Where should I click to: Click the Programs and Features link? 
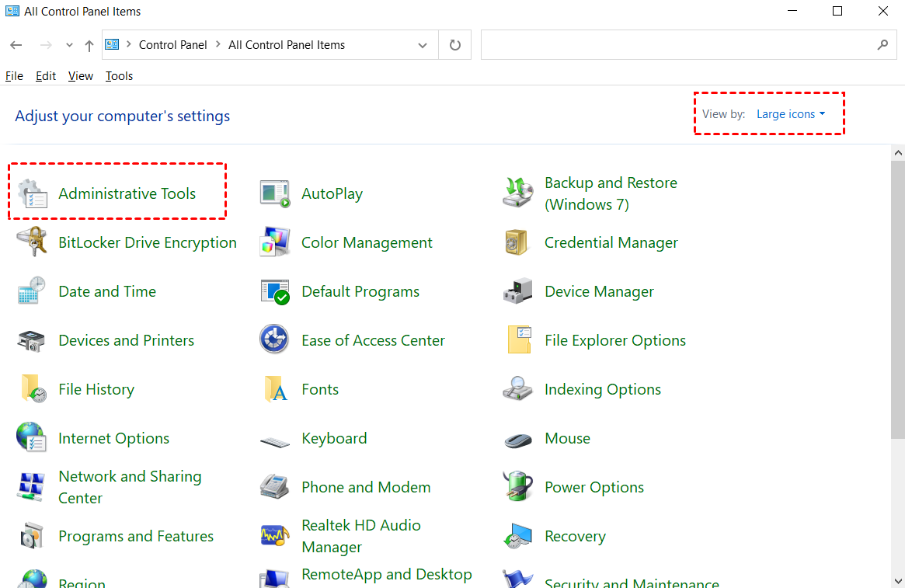pos(136,536)
